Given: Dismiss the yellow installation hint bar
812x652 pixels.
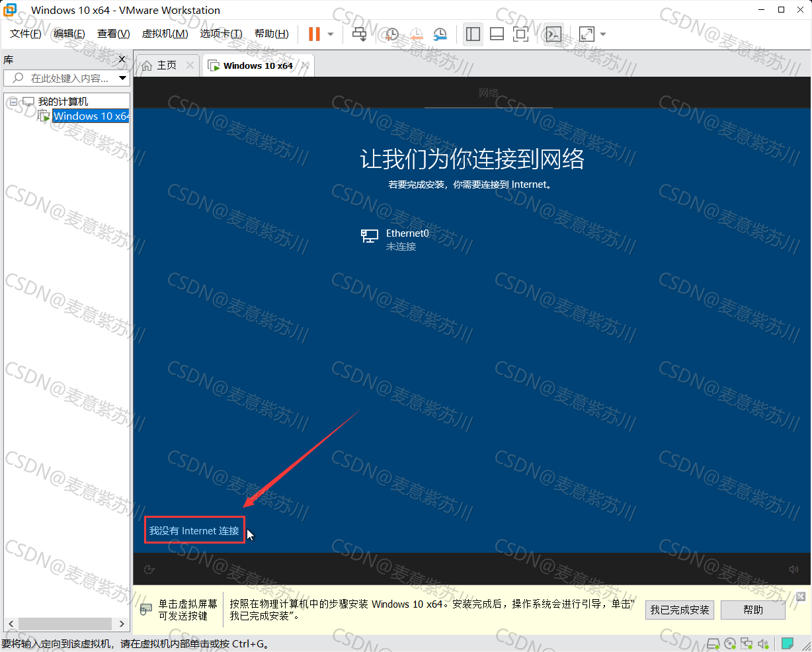Looking at the screenshot, I should click(801, 596).
